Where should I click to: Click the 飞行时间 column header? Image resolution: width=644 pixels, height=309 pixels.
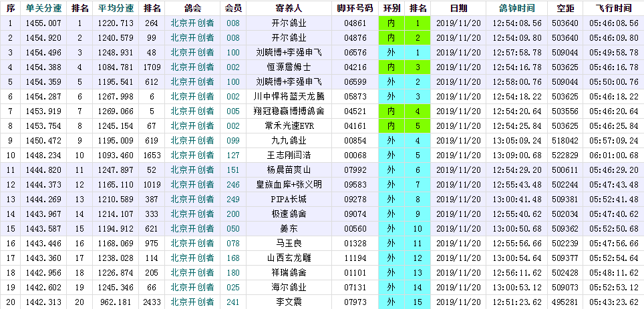(x=614, y=8)
